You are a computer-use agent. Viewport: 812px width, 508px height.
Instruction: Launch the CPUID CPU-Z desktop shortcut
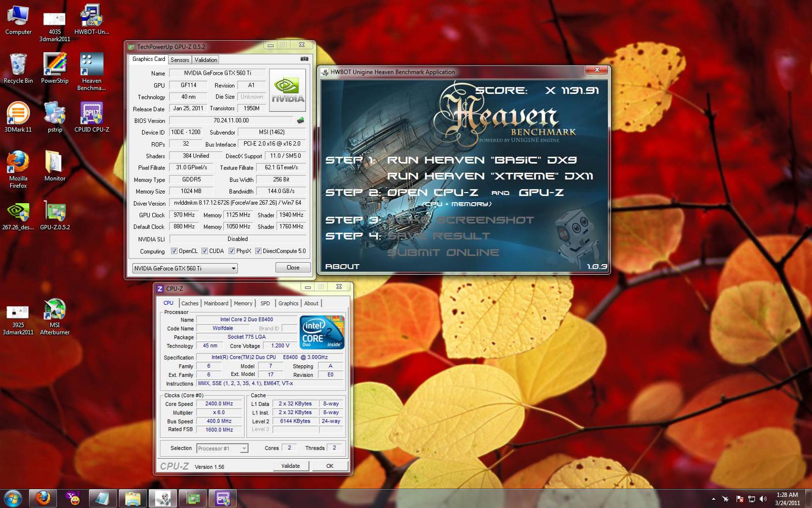point(91,117)
